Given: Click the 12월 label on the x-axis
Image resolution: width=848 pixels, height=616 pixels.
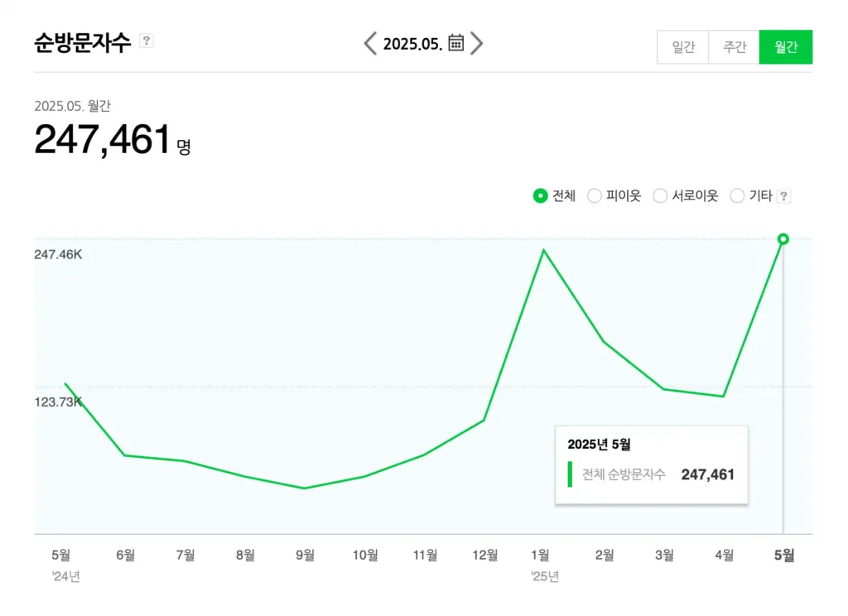Looking at the screenshot, I should point(484,556).
